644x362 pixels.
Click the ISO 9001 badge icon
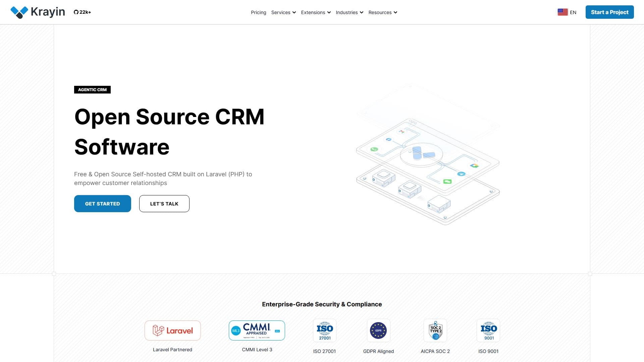click(x=488, y=330)
